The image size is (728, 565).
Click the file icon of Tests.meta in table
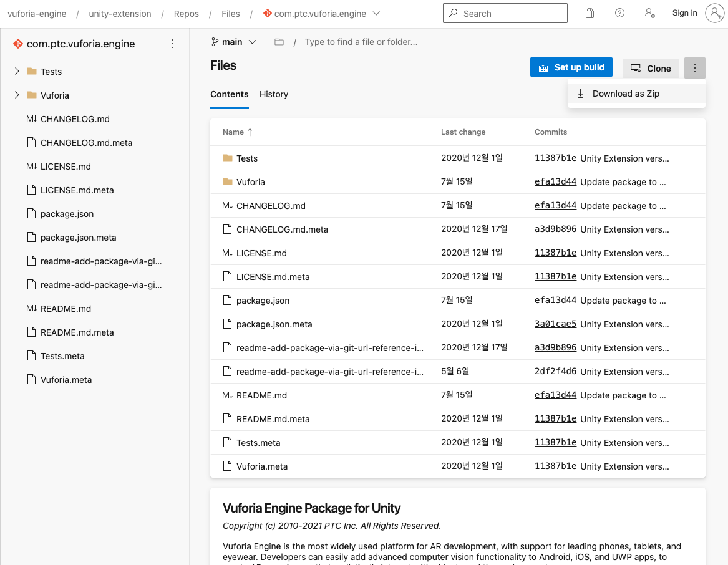[x=227, y=442]
